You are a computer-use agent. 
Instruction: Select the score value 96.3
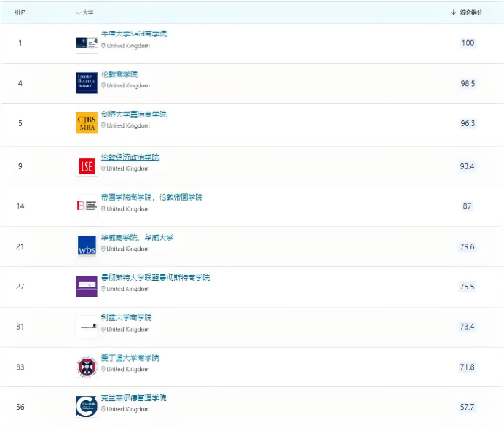pos(468,123)
